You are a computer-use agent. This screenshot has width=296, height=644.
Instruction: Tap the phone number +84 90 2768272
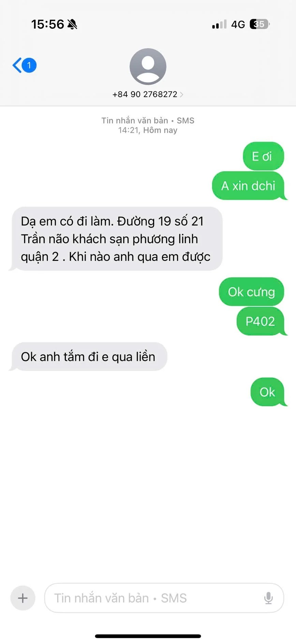145,94
